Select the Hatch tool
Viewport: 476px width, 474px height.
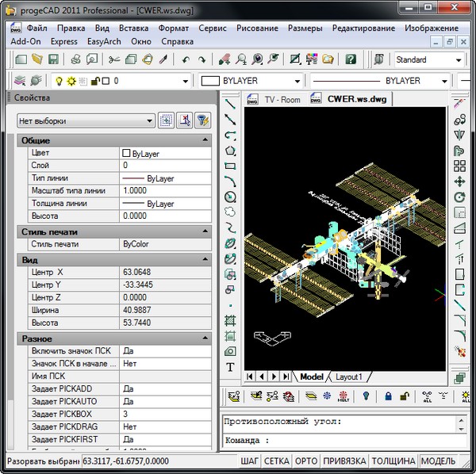click(x=230, y=320)
